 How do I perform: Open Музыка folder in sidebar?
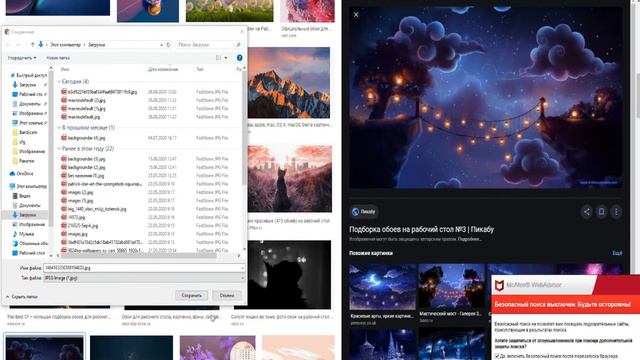(x=26, y=234)
